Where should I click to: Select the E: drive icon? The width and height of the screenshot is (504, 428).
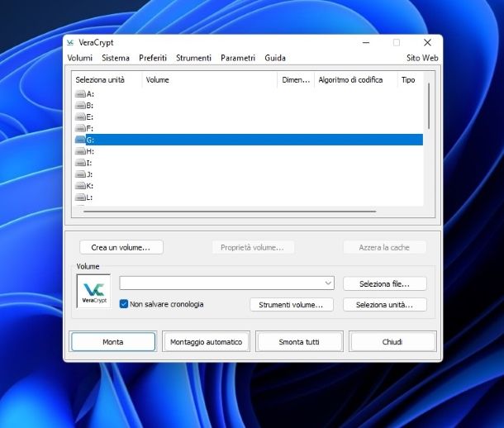pos(80,117)
